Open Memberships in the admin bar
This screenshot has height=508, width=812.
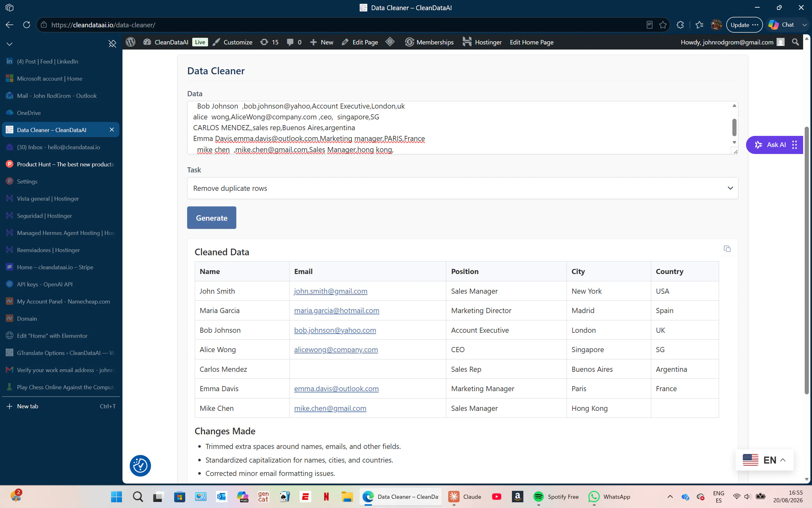point(429,42)
